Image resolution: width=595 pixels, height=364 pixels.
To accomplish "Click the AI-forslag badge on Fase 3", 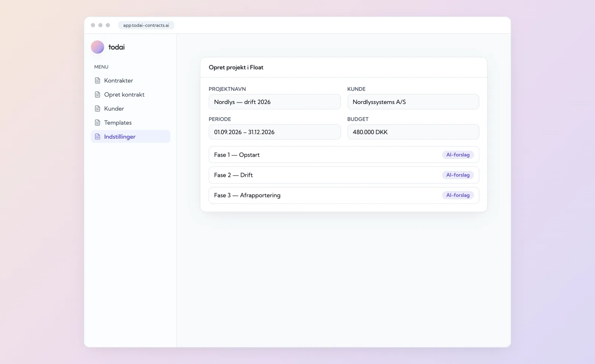I will [458, 195].
